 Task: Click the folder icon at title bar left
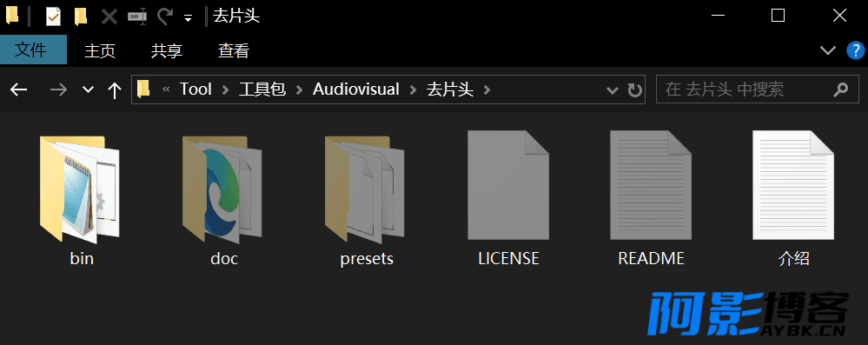tap(11, 16)
